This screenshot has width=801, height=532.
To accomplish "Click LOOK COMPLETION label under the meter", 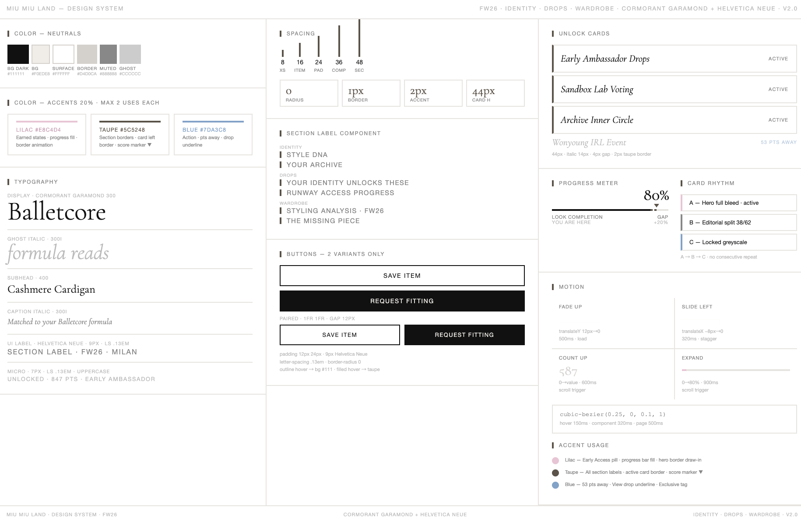I will pyautogui.click(x=577, y=217).
